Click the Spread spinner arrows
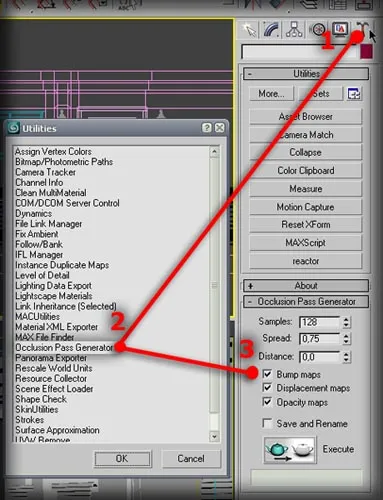The height and width of the screenshot is (500, 383). point(346,339)
